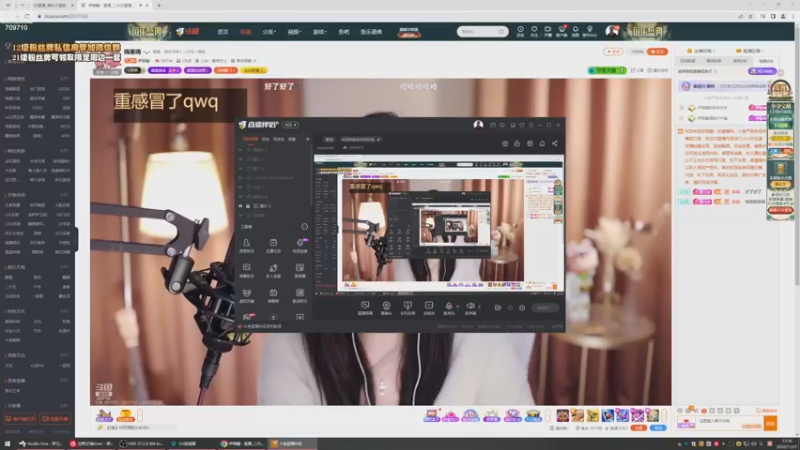The width and height of the screenshot is (800, 450).
Task: Click the companion avatar icon in its title bar
Action: click(x=478, y=124)
